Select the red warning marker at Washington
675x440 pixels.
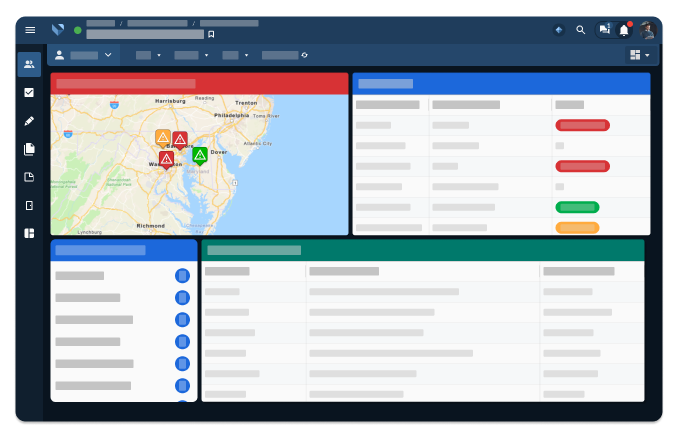click(166, 160)
